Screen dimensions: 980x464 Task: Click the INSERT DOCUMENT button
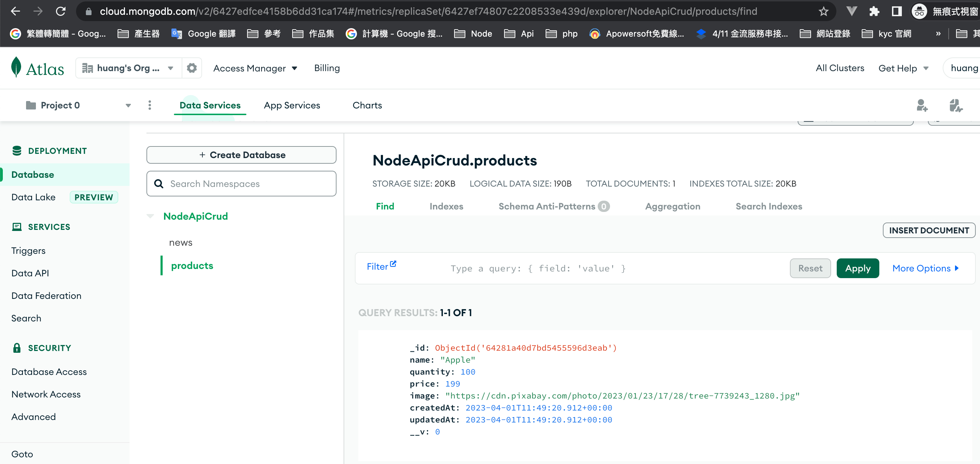coord(929,231)
